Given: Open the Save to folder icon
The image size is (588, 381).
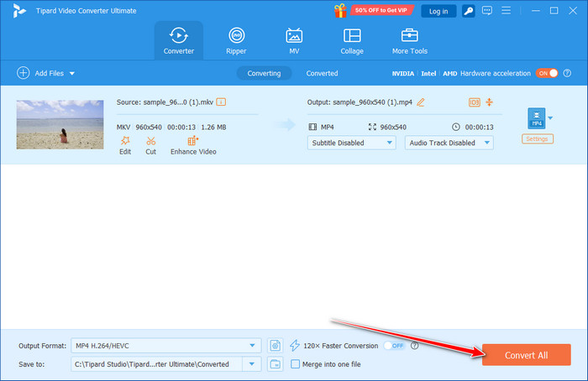Looking at the screenshot, I should coord(276,363).
